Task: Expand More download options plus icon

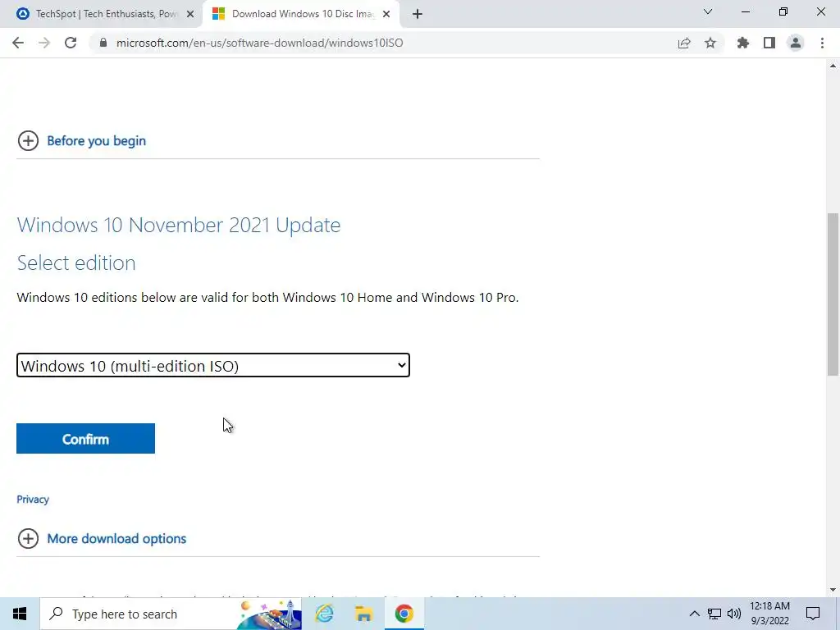Action: (x=29, y=539)
